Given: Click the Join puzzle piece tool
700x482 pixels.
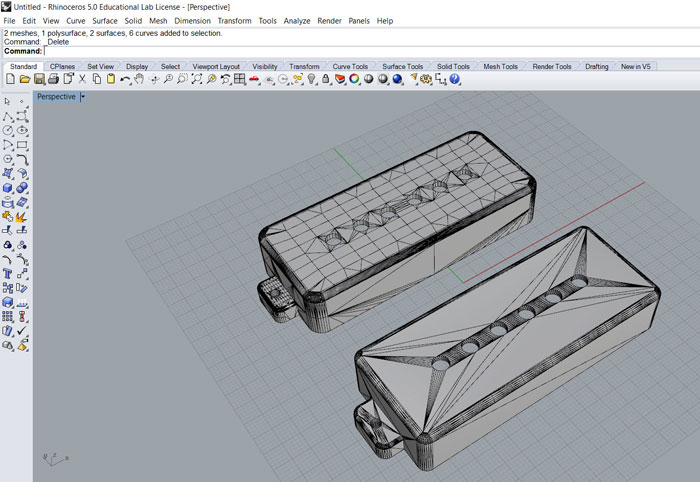Looking at the screenshot, I should pos(8,216).
